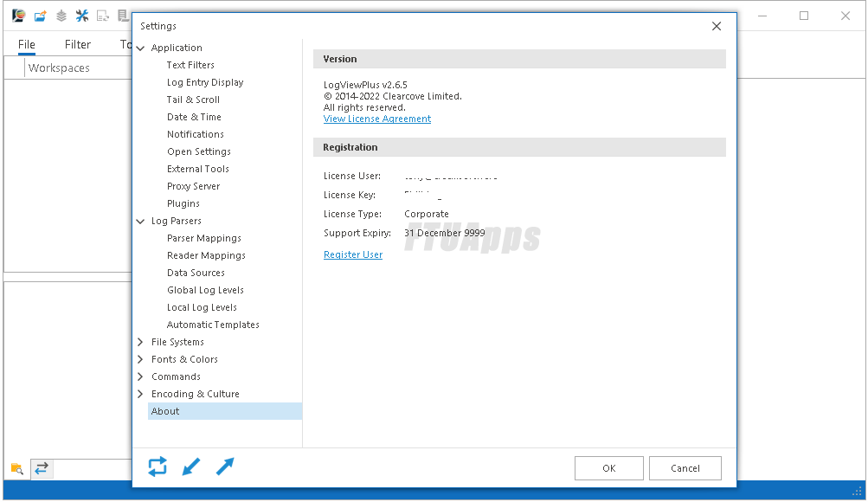
Task: Click the 'Corporate' license type value
Action: (x=427, y=214)
